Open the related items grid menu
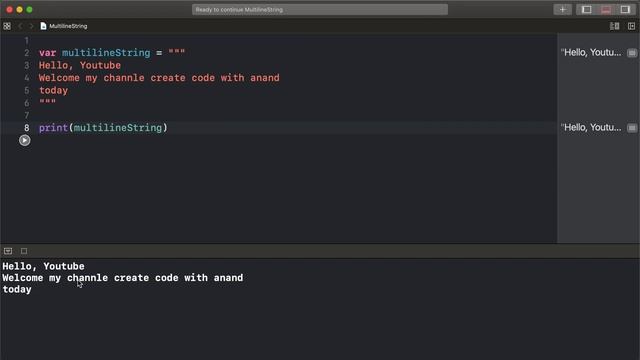The height and width of the screenshot is (360, 640). tap(7, 26)
